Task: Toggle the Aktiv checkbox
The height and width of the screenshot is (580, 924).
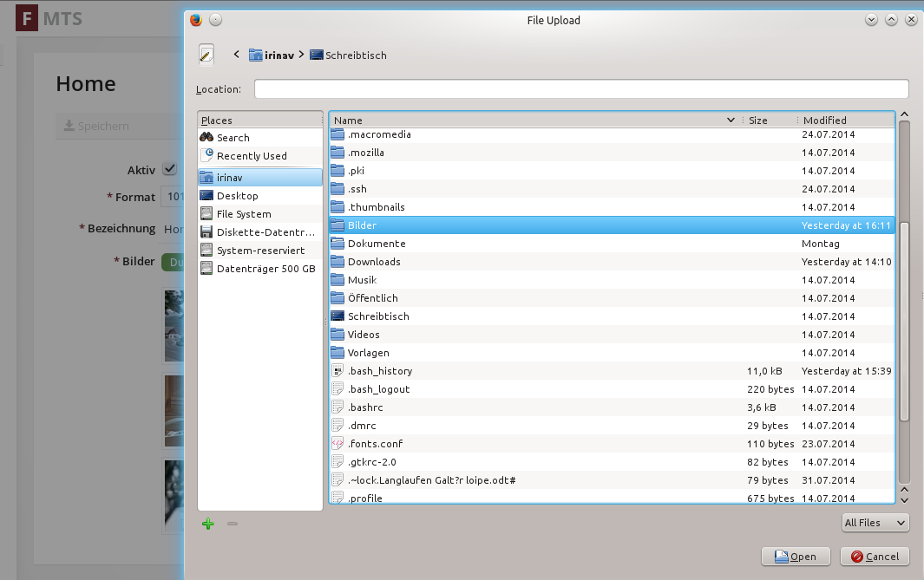Action: click(170, 169)
